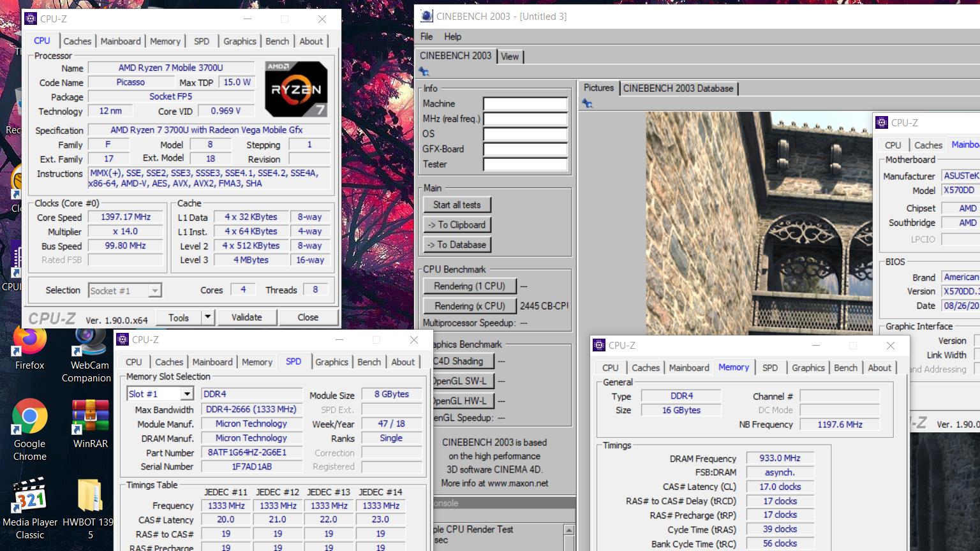Switch to Caches tab in top-left CPU-Z

click(x=77, y=41)
